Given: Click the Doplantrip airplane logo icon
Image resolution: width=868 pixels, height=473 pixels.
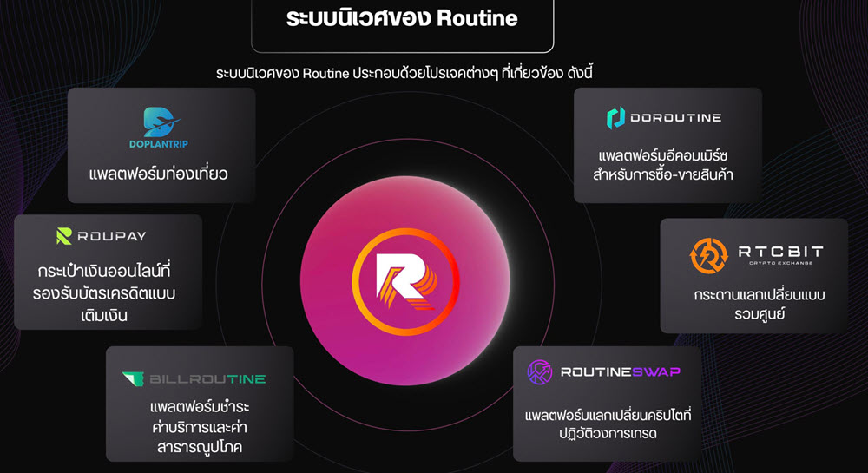Looking at the screenshot, I should (161, 122).
